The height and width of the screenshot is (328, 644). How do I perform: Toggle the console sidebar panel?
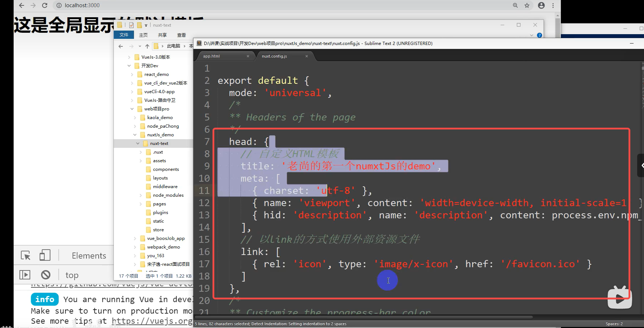(x=24, y=275)
